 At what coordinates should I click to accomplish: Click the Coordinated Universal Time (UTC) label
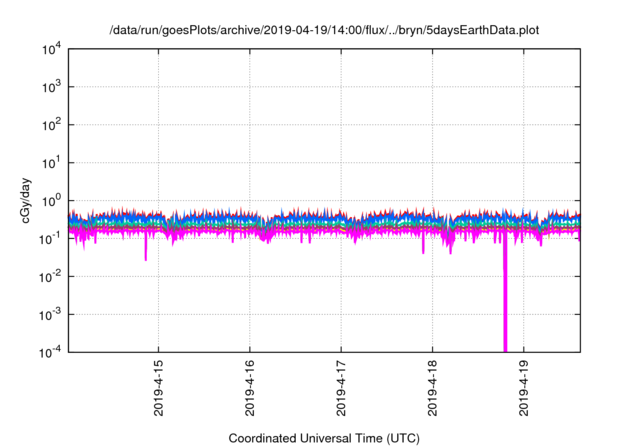(324, 438)
